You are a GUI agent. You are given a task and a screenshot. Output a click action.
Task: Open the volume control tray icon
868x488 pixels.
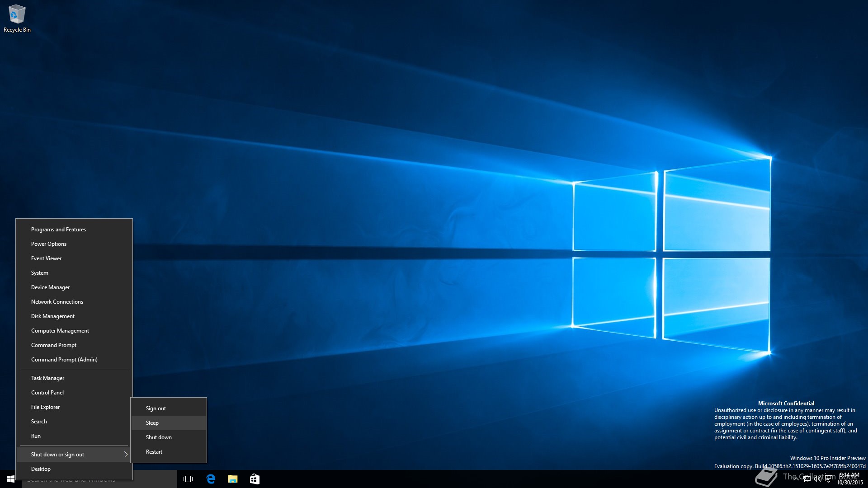click(x=817, y=479)
